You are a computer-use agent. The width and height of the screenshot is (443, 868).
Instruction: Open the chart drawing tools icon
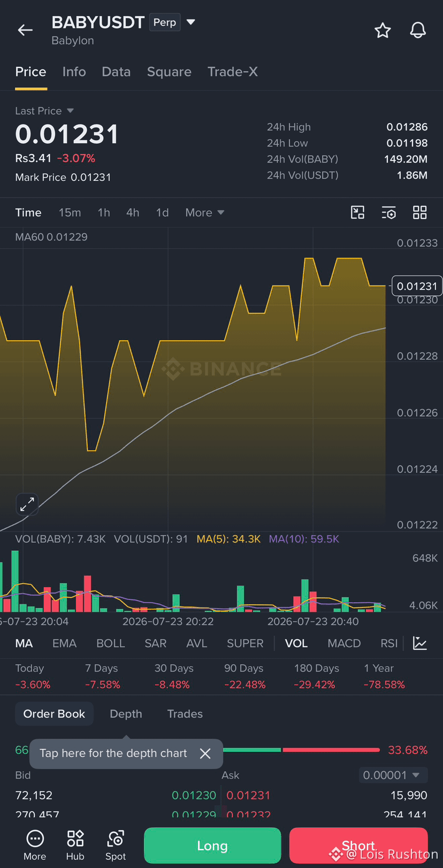[357, 213]
